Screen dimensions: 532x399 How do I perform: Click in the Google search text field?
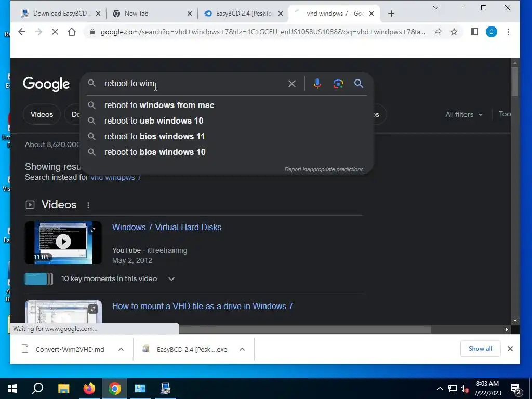193,84
